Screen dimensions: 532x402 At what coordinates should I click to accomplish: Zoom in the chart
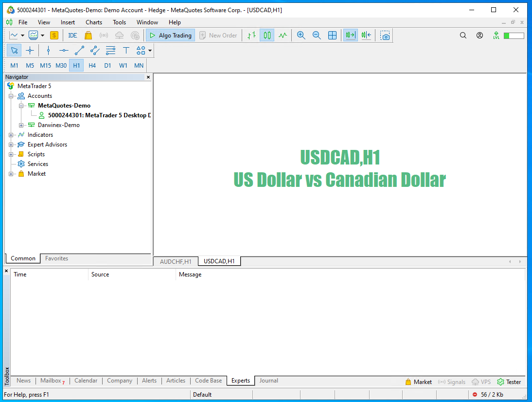[x=301, y=36]
